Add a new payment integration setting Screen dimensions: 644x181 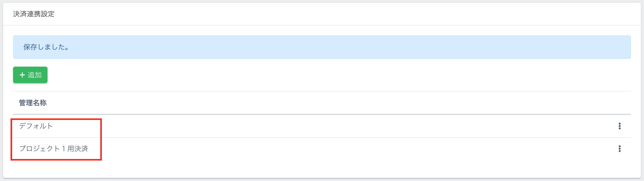pyautogui.click(x=30, y=75)
